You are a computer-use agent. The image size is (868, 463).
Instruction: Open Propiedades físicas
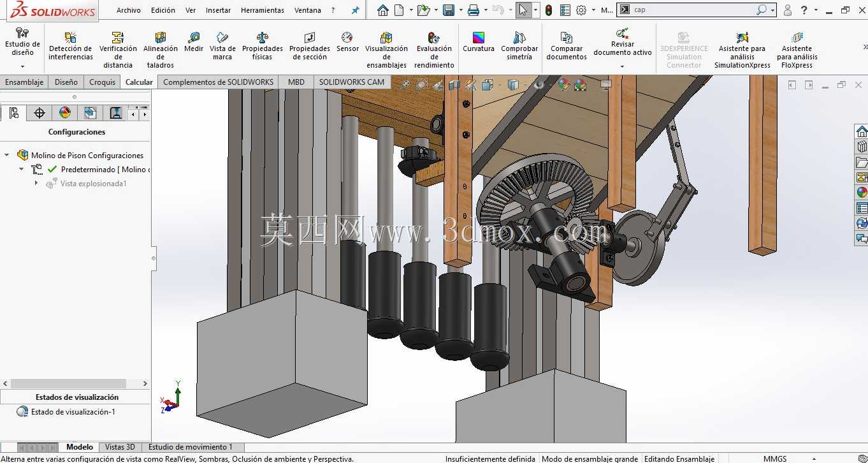click(262, 46)
